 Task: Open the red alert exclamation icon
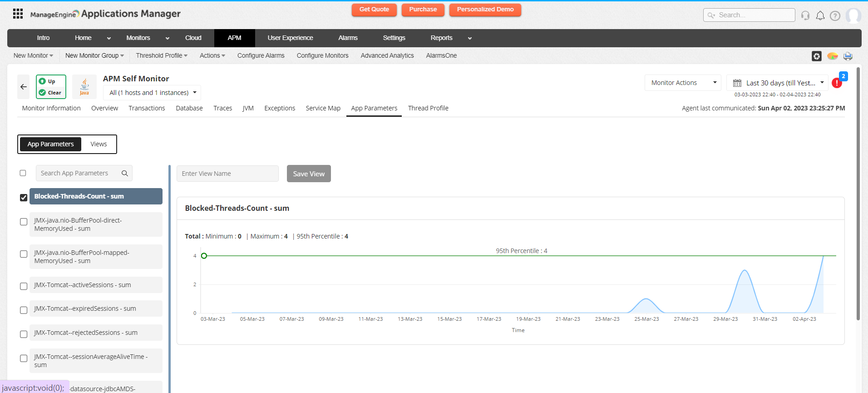pyautogui.click(x=837, y=83)
